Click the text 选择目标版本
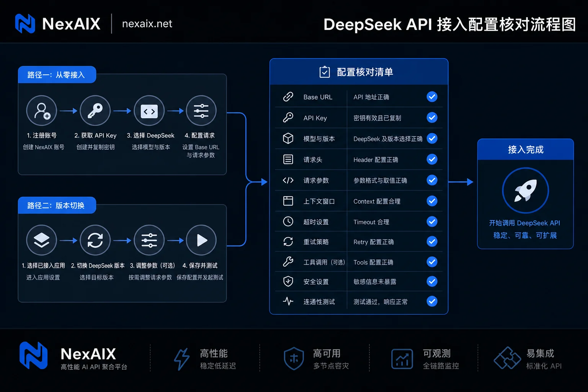588x392 pixels. (x=96, y=277)
